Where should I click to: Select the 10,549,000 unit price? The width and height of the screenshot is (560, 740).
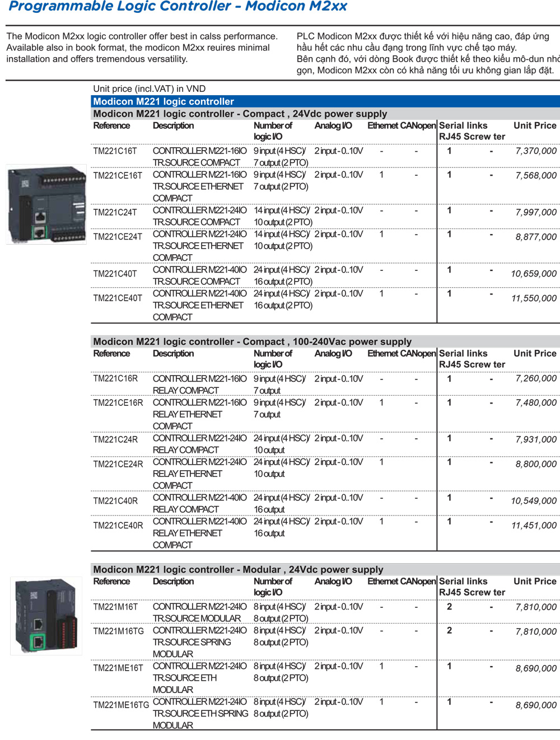(x=534, y=501)
